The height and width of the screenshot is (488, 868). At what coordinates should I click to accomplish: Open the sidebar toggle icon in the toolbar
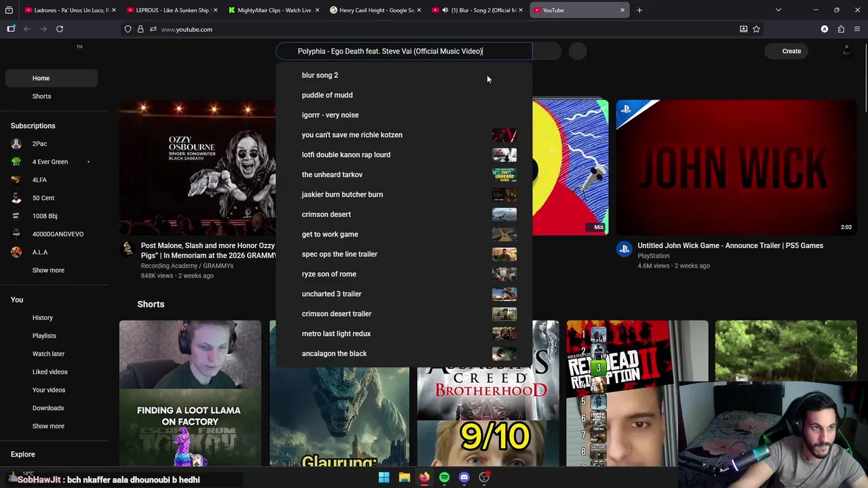tap(11, 29)
